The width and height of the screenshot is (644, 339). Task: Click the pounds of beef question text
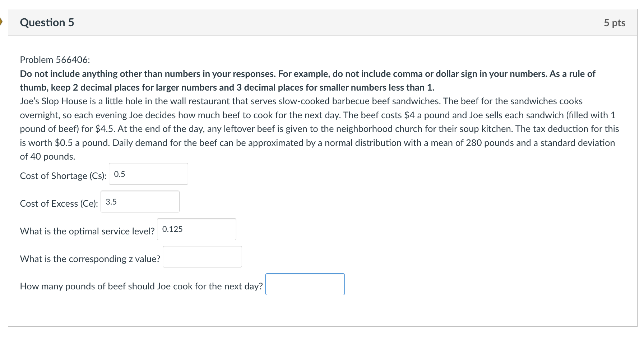(142, 286)
